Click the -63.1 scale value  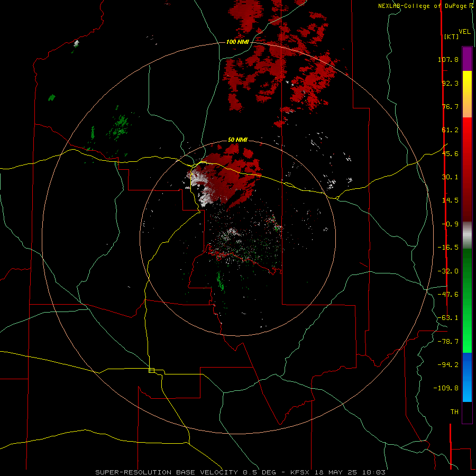[x=448, y=318]
